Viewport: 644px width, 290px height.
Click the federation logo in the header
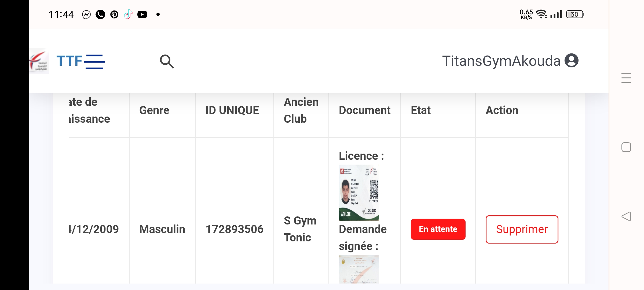tap(39, 61)
